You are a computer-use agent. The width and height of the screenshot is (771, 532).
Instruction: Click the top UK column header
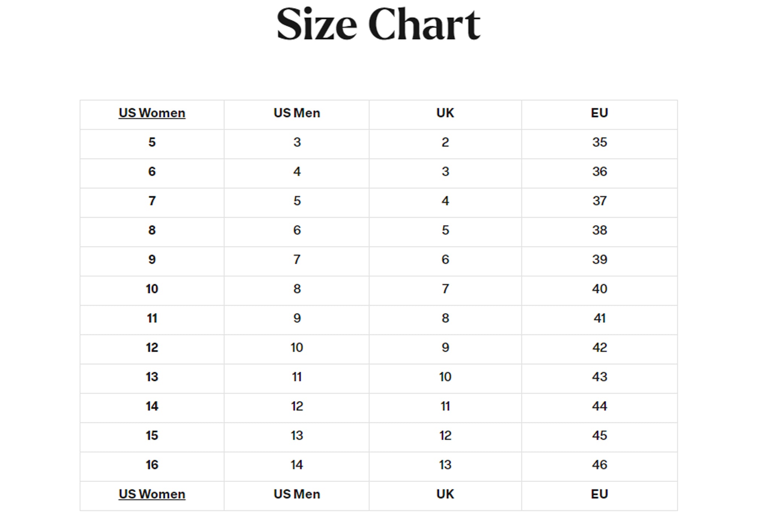point(445,113)
